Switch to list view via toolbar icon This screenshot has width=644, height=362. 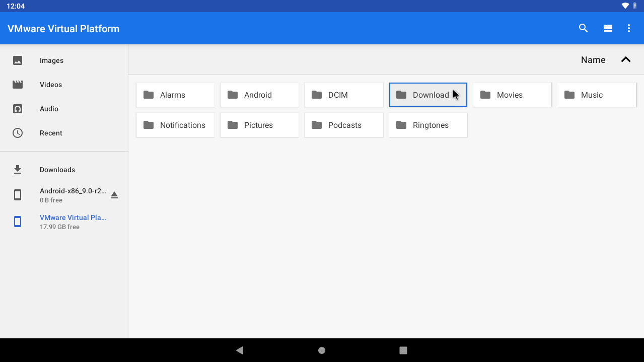click(x=608, y=28)
